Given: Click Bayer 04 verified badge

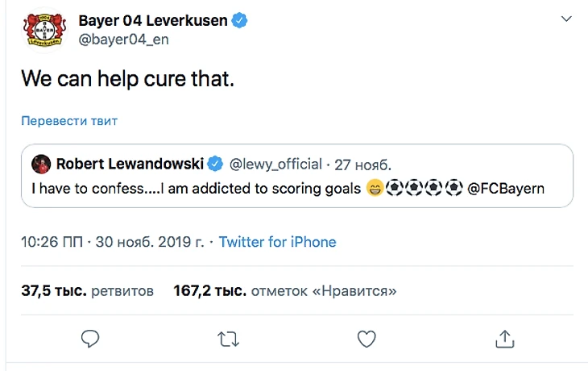Looking at the screenshot, I should [x=240, y=20].
